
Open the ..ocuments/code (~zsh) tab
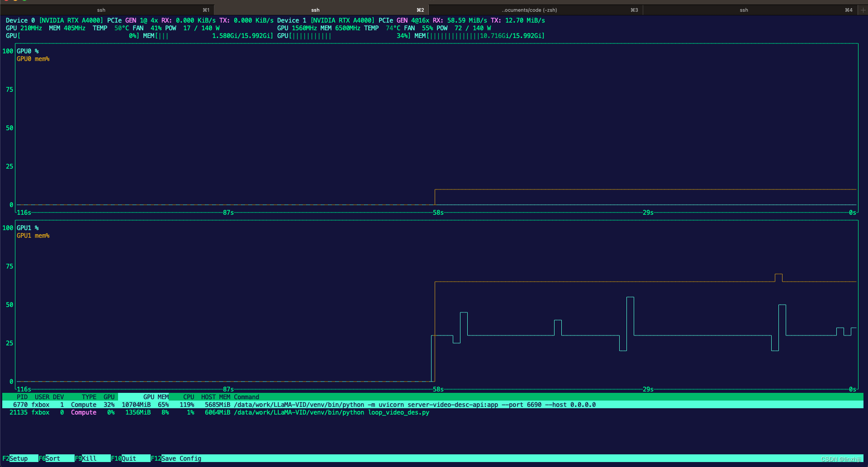tap(529, 9)
